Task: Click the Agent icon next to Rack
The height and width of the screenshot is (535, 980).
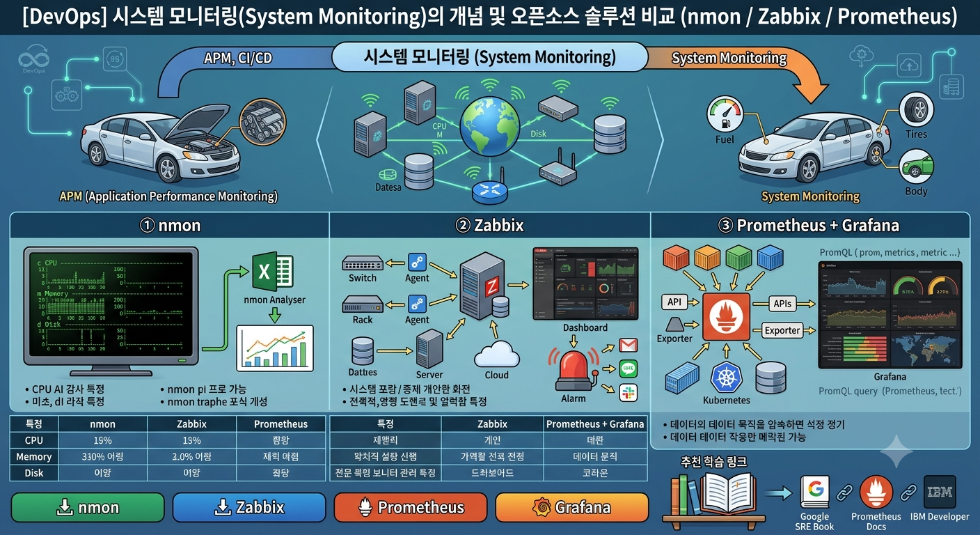Action: (x=417, y=304)
